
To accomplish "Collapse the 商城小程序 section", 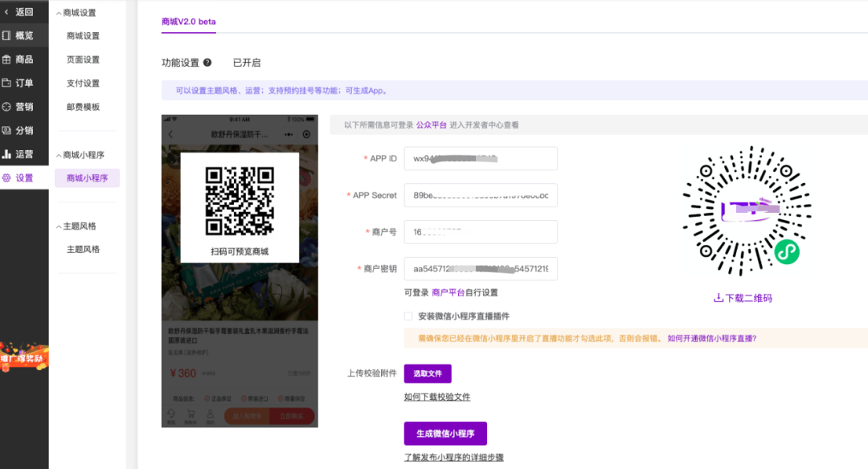I will 58,155.
